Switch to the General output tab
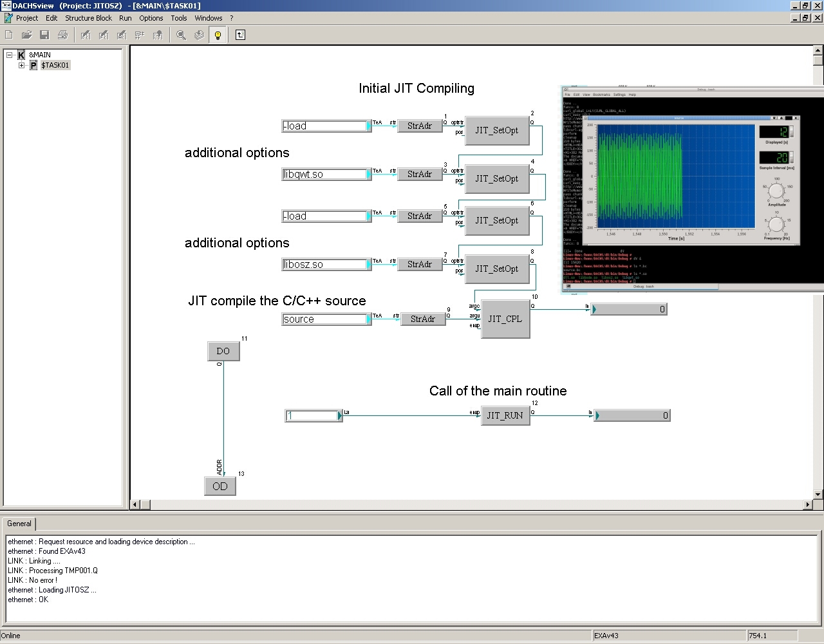824x644 pixels. tap(19, 524)
